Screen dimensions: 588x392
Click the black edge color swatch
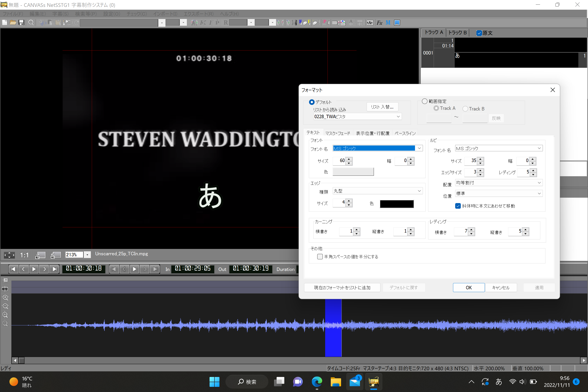click(x=397, y=204)
